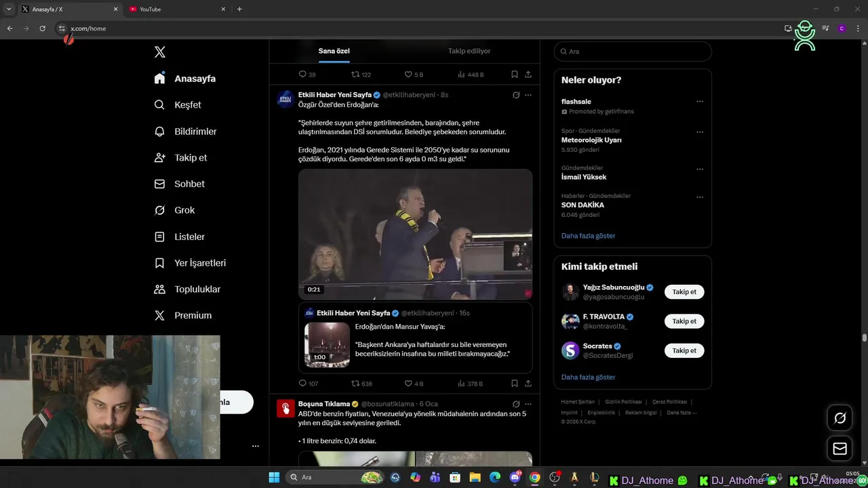
Task: Click the taskbar Ara search box
Action: (336, 478)
